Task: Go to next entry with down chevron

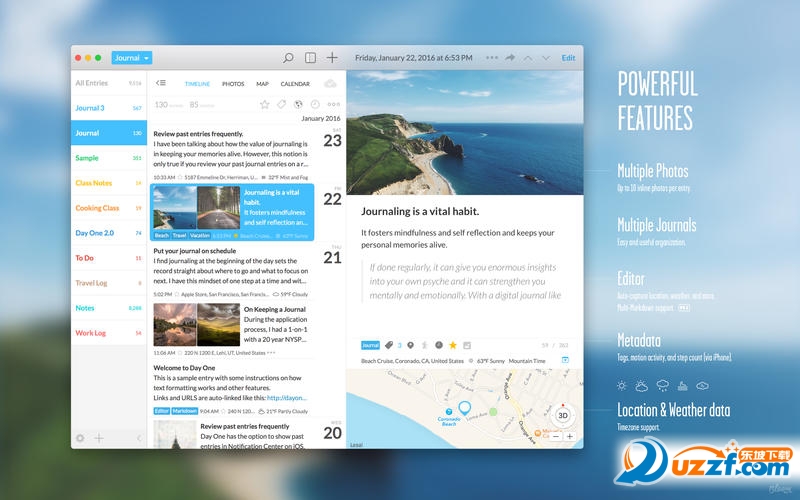Action: point(546,58)
